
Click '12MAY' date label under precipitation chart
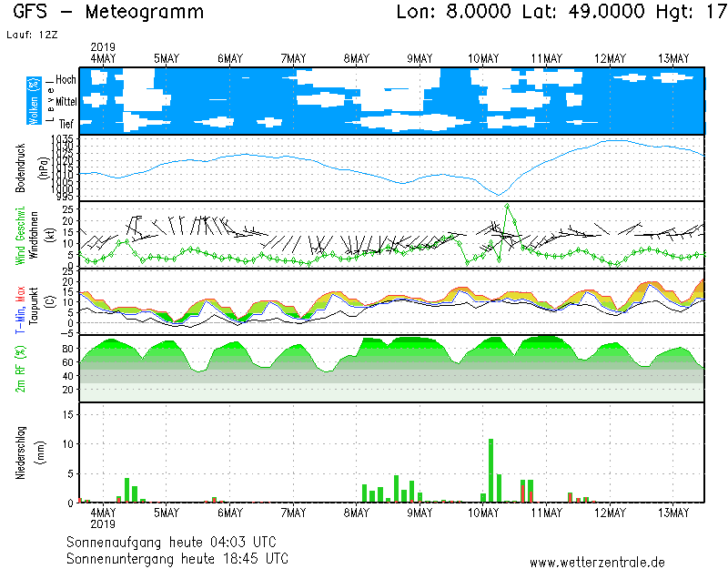[x=610, y=513]
